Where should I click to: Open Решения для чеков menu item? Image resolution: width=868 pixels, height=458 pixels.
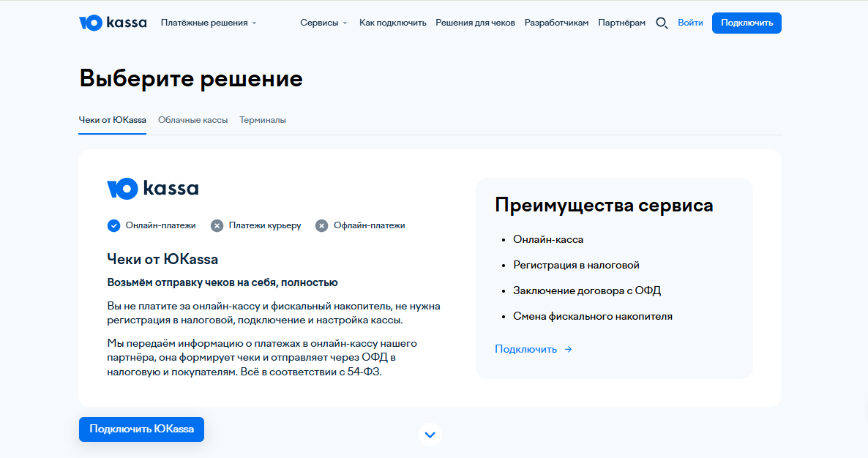point(475,23)
